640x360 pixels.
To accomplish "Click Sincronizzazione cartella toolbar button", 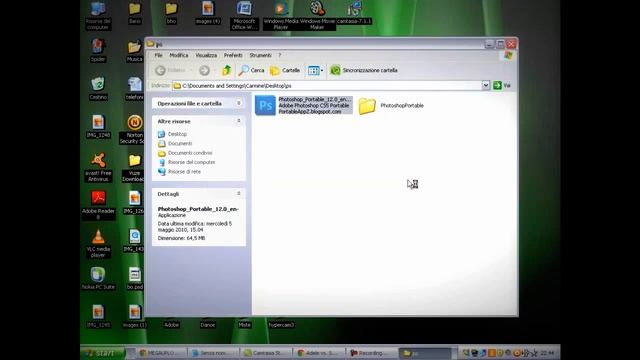I will pyautogui.click(x=364, y=70).
